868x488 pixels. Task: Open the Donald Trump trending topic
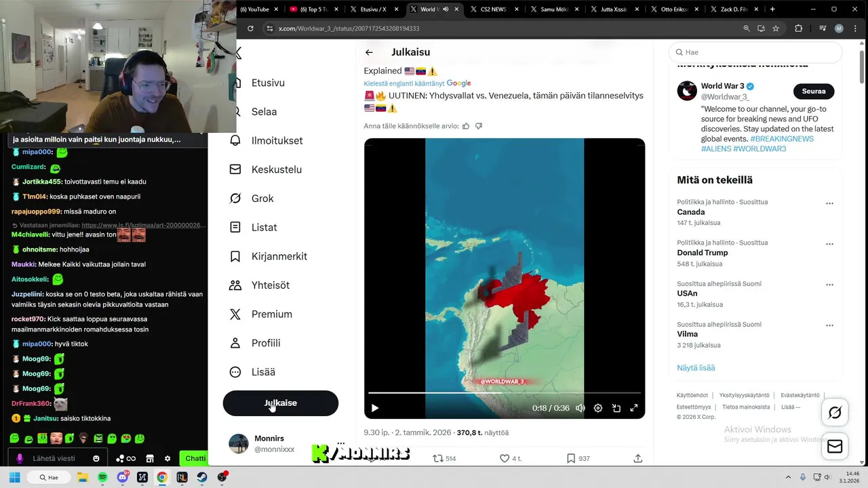click(x=702, y=253)
